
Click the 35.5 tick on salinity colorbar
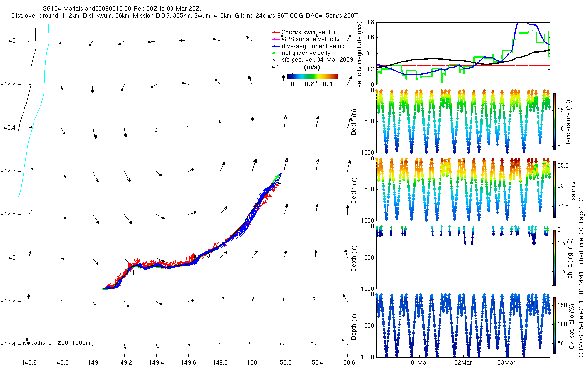(563, 166)
